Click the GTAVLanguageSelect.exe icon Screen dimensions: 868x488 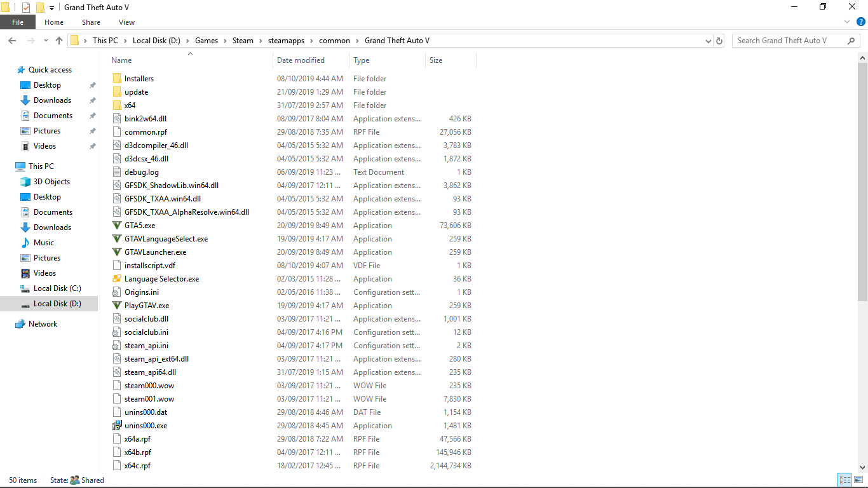[x=116, y=239]
